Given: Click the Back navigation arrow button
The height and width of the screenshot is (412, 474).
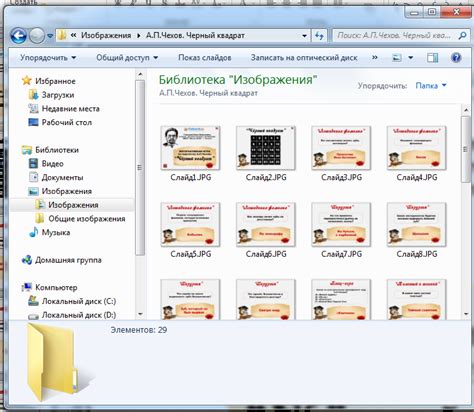Looking at the screenshot, I should (x=18, y=36).
